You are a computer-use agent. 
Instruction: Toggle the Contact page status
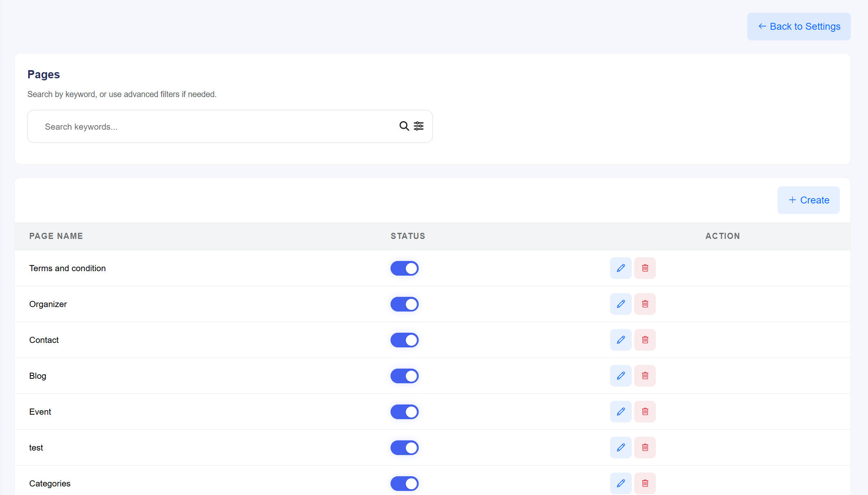click(x=404, y=340)
